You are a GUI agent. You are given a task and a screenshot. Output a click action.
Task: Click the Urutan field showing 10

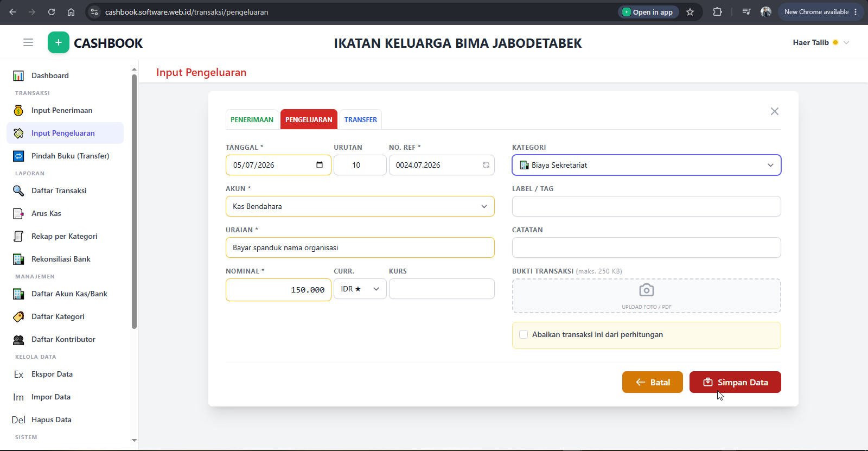click(x=360, y=165)
